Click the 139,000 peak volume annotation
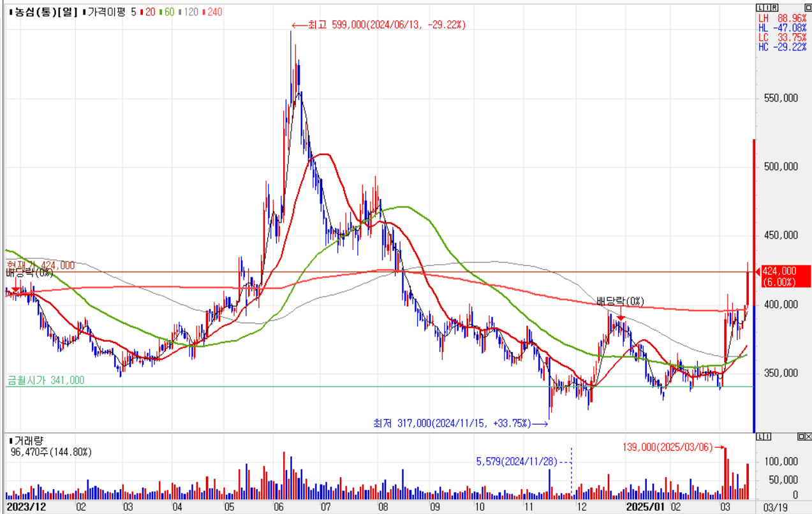Image resolution: width=812 pixels, height=514 pixels. click(668, 447)
